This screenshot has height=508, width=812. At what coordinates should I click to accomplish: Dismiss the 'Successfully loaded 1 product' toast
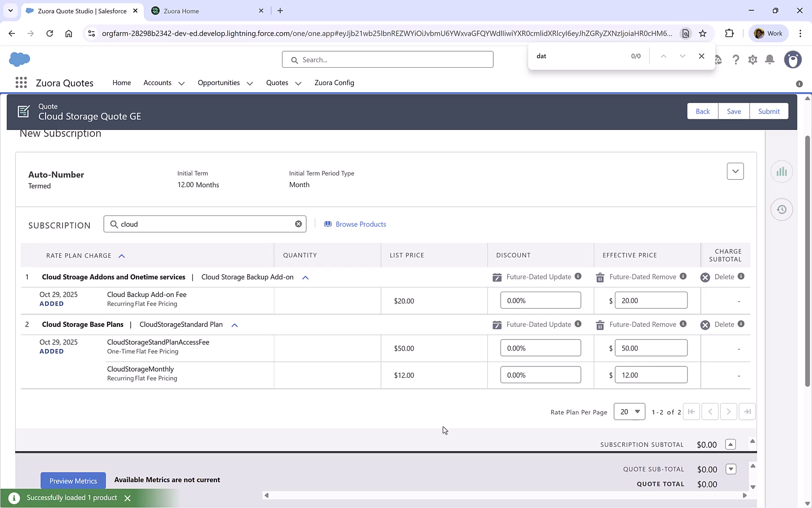pos(127,498)
